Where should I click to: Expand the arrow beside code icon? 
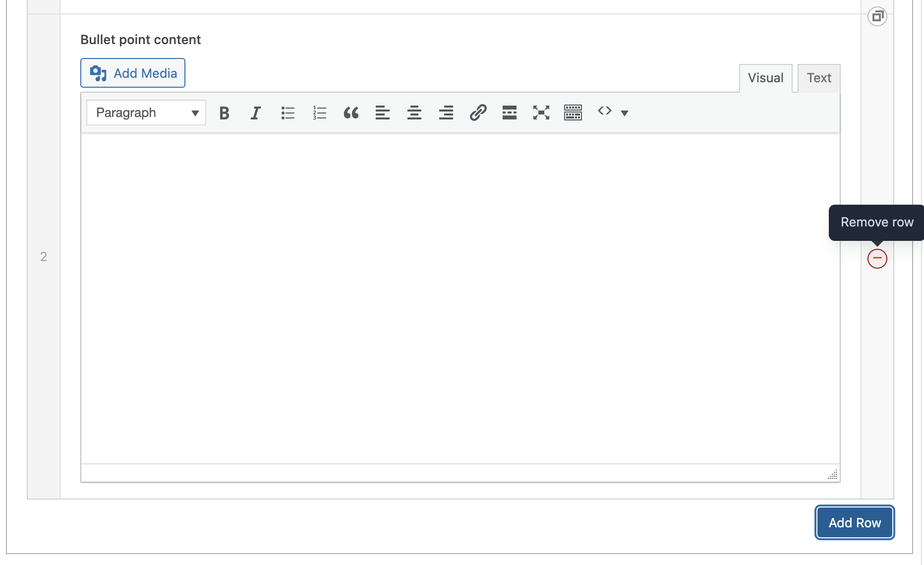pos(625,113)
